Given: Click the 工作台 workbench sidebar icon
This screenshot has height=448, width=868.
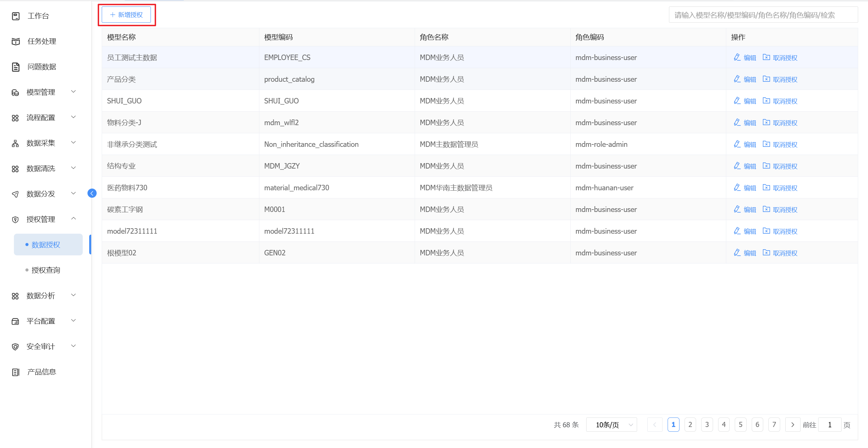Looking at the screenshot, I should coord(16,16).
